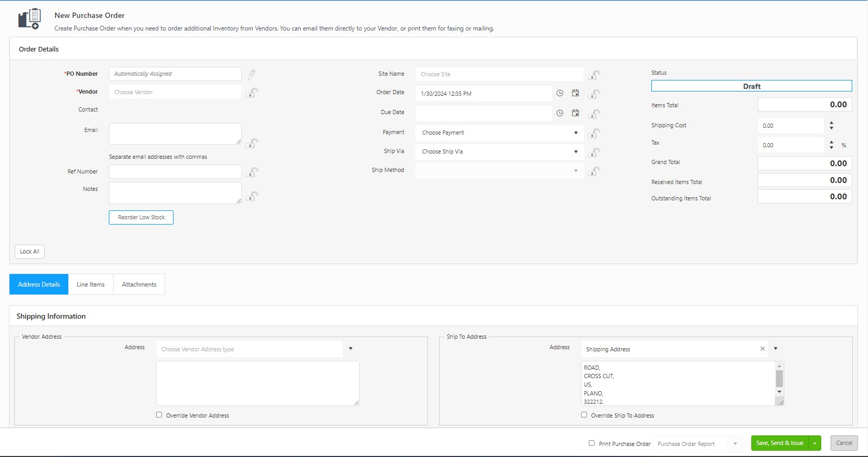Increase Shipping Cost with the up arrow
Image resolution: width=868 pixels, height=457 pixels.
(831, 123)
